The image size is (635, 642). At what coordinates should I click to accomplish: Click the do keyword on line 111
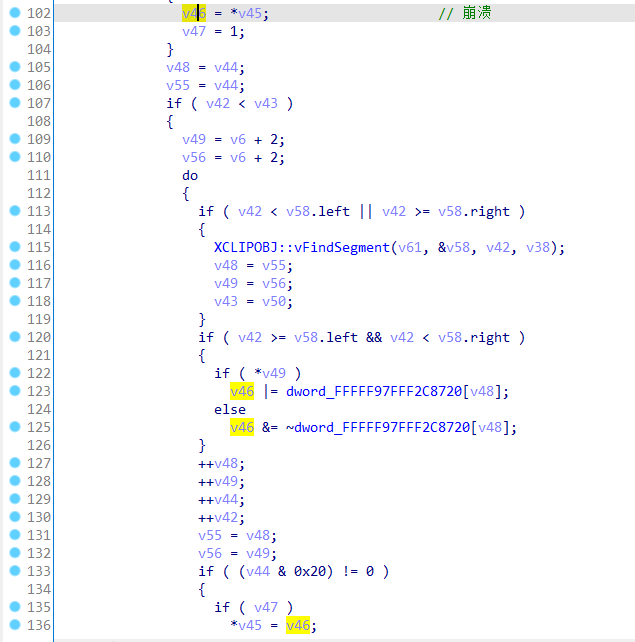[x=190, y=175]
